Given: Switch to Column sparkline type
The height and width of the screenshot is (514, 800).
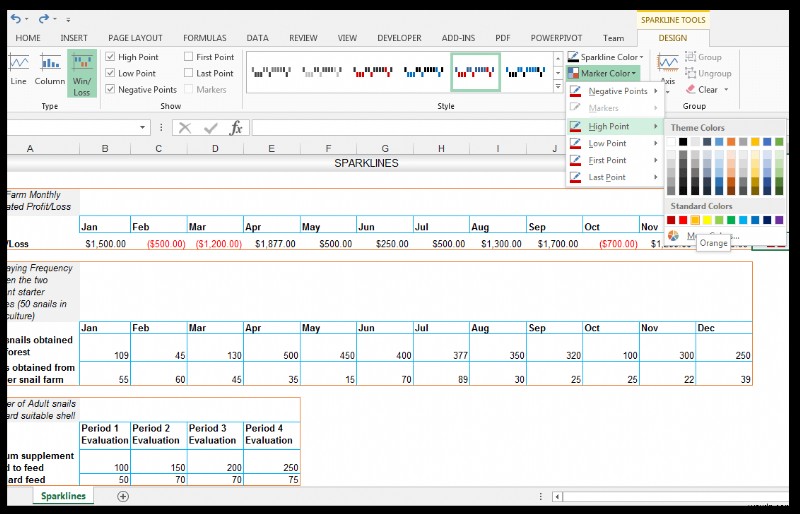Looking at the screenshot, I should pos(50,68).
